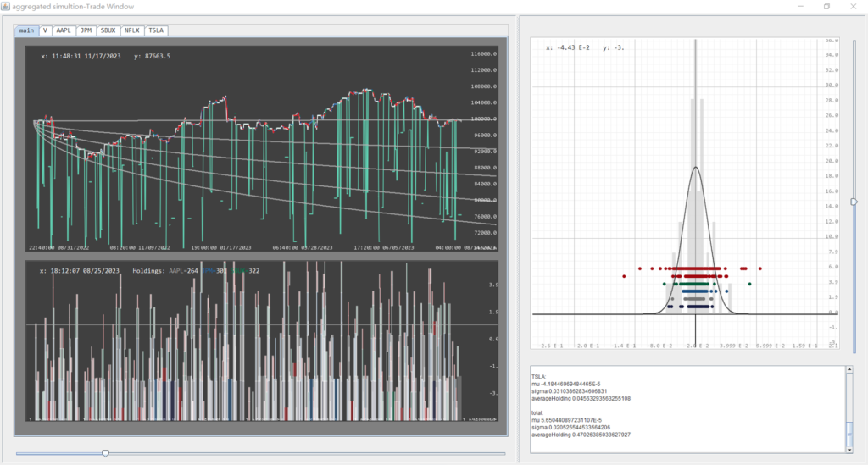Viewport: 868px width, 465px height.
Task: Select the TSLA tab
Action: pos(156,30)
